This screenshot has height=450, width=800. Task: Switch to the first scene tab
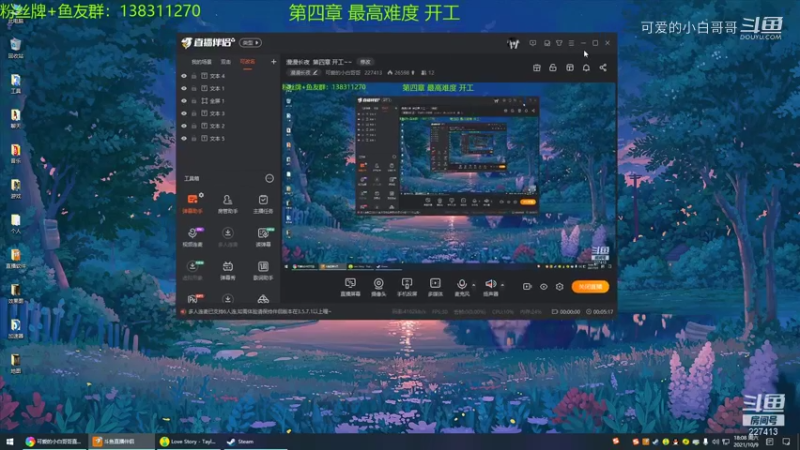202,62
